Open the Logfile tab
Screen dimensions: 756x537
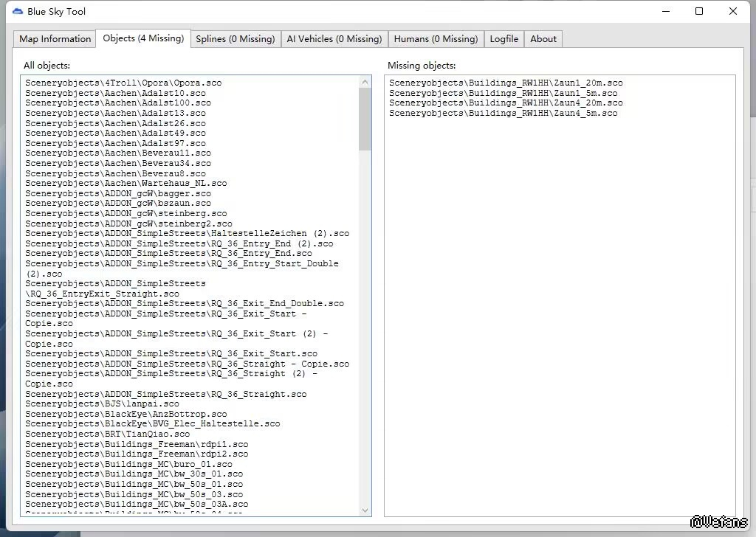point(504,39)
